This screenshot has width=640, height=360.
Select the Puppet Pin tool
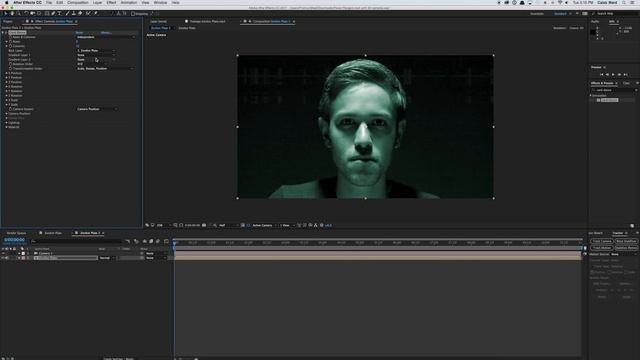pyautogui.click(x=96, y=13)
